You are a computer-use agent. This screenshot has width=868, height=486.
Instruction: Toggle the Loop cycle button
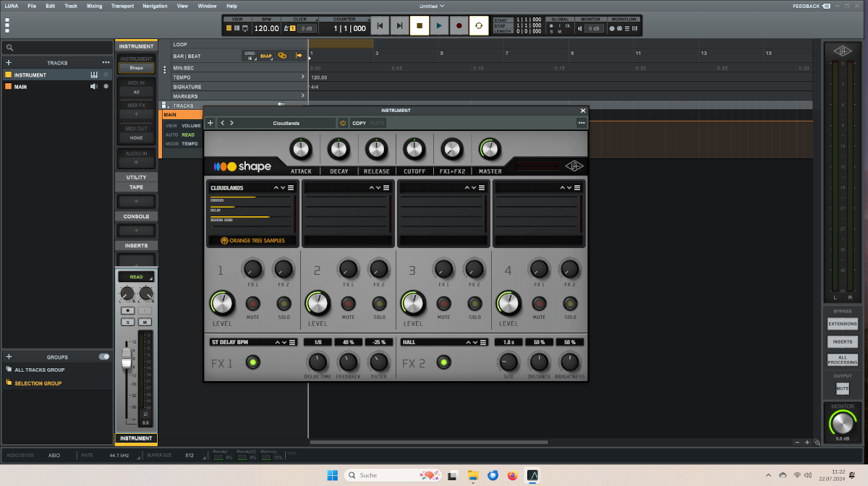tap(478, 26)
